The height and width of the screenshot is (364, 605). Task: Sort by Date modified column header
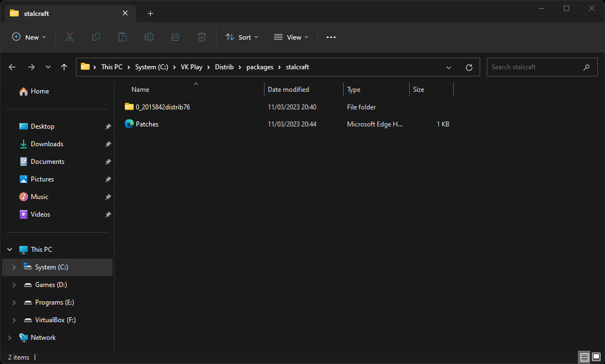[x=289, y=90]
